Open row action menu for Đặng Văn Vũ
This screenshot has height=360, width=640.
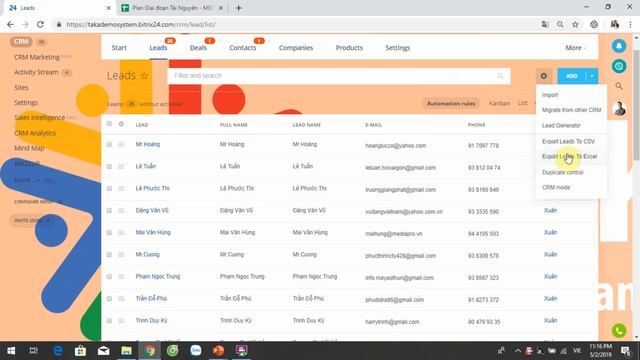click(x=121, y=211)
